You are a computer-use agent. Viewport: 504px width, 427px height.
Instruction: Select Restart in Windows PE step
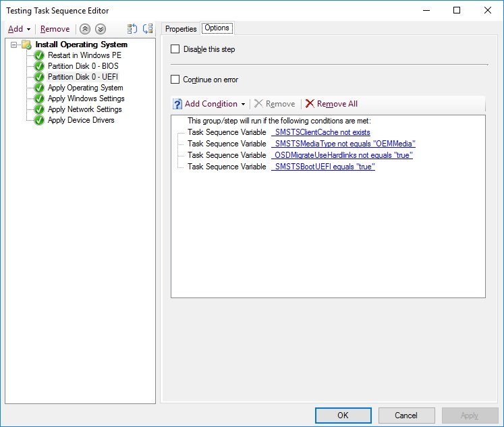click(x=84, y=55)
